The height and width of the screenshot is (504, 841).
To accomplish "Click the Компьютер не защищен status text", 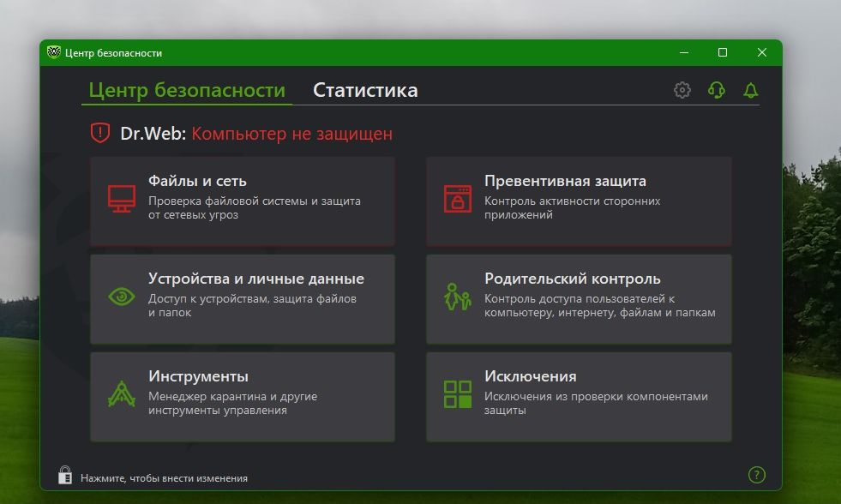I will 291,134.
